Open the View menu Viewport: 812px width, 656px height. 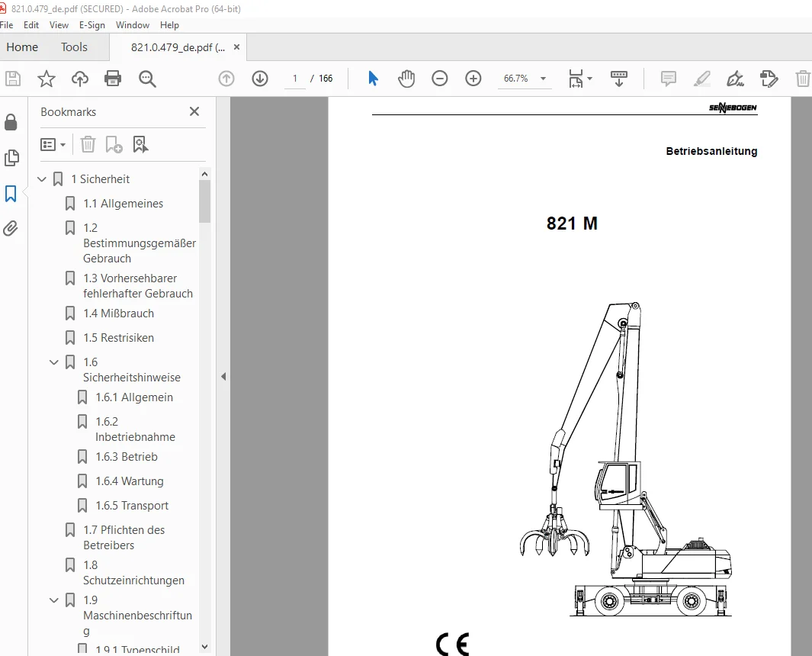pos(59,25)
